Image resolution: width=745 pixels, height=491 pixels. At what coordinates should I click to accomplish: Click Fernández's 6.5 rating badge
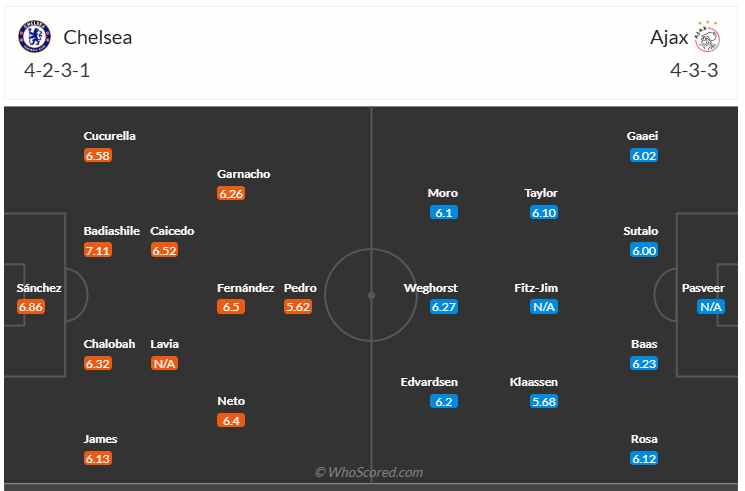click(231, 308)
